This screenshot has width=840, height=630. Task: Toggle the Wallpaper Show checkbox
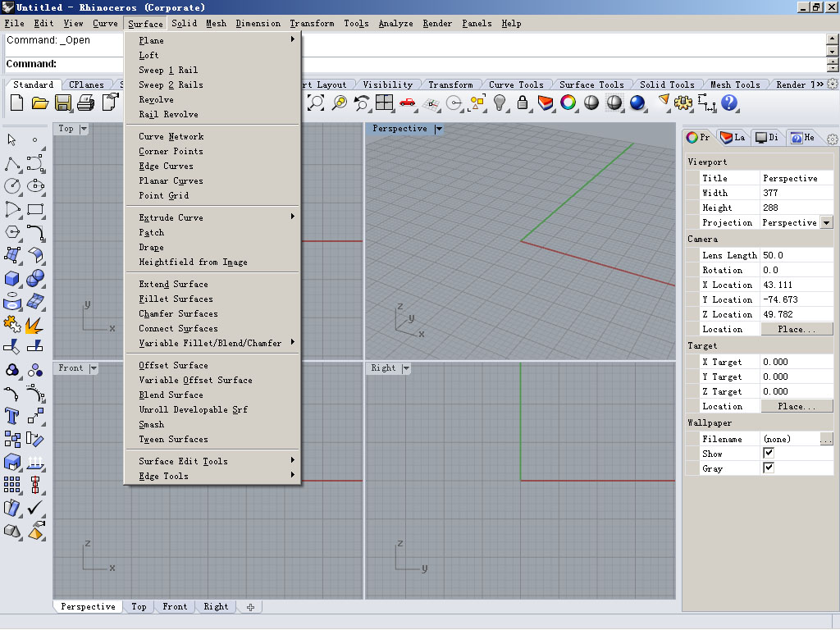click(x=768, y=453)
